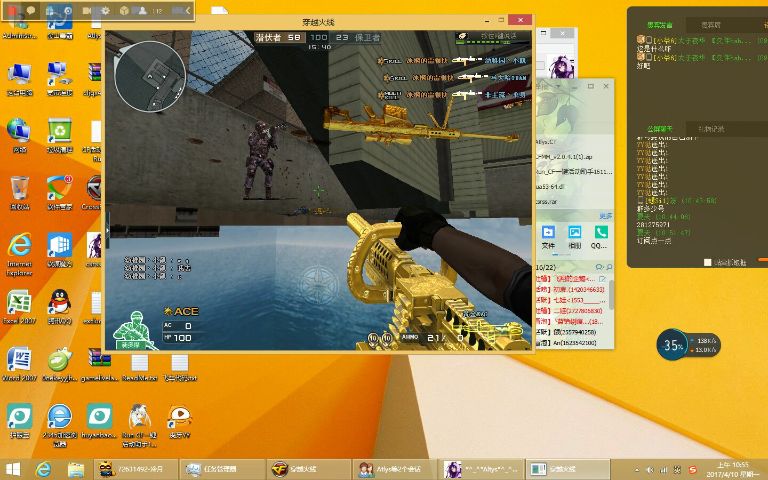The width and height of the screenshot is (768, 480).
Task: Click the search magnifier in QQ chat list
Action: (609, 267)
